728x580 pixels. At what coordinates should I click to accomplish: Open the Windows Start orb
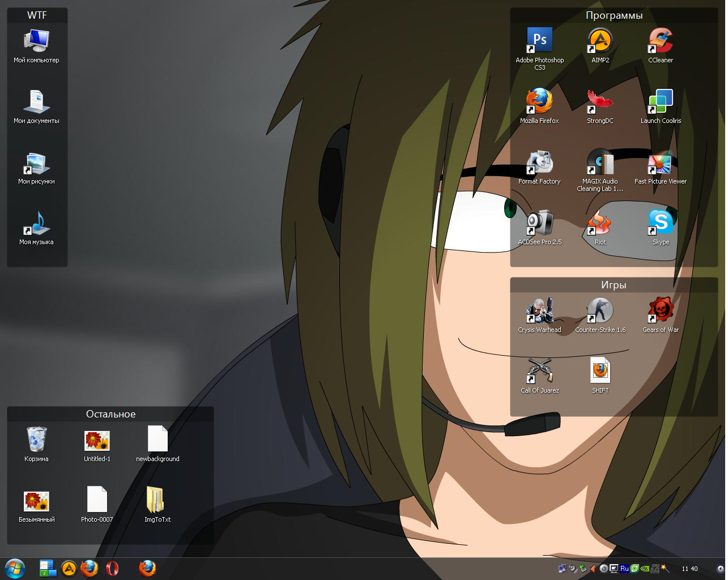pos(15,568)
